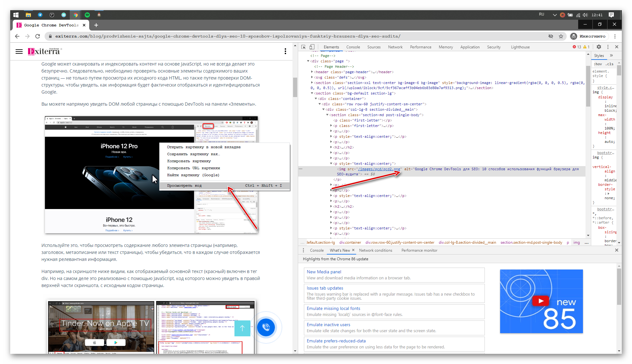The height and width of the screenshot is (364, 632).
Task: Open DevTools settings gear
Action: 599,47
